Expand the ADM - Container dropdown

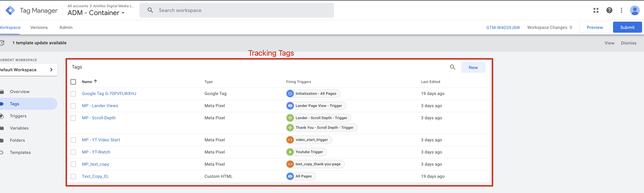tap(123, 13)
